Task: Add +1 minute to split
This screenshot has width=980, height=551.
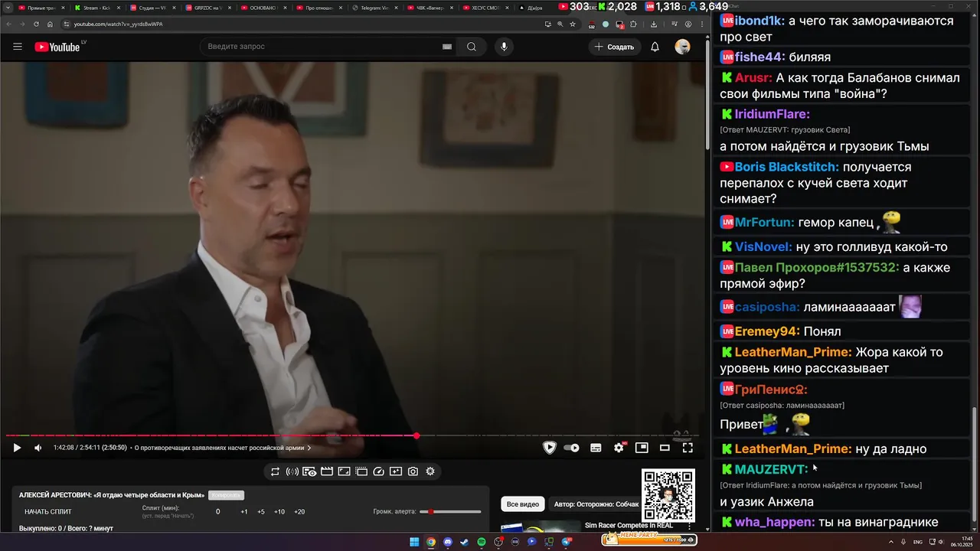Action: click(x=244, y=511)
